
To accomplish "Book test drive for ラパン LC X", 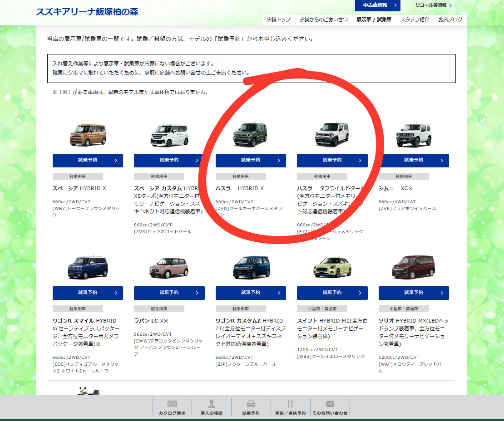I will [x=169, y=293].
